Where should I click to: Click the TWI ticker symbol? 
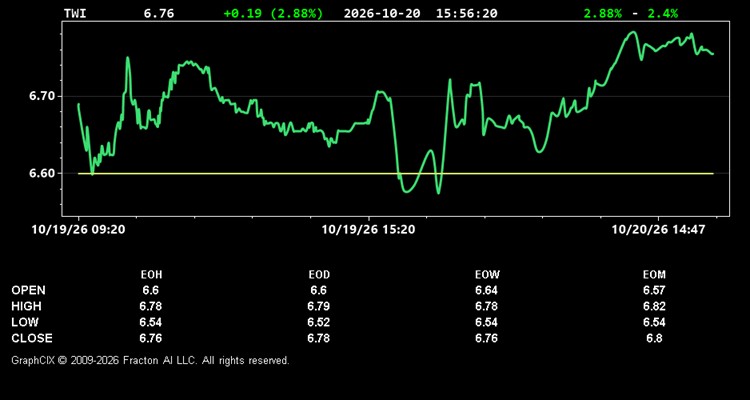click(75, 13)
